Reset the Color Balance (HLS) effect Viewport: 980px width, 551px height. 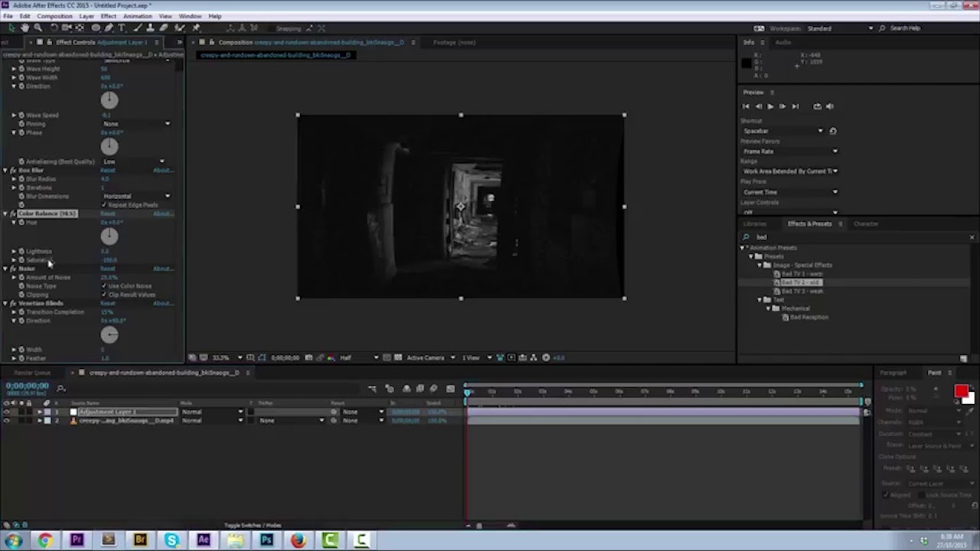pyautogui.click(x=108, y=214)
